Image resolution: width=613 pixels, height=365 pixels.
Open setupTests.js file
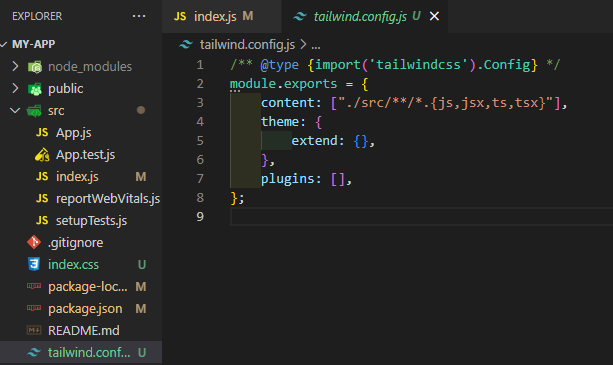click(x=91, y=220)
